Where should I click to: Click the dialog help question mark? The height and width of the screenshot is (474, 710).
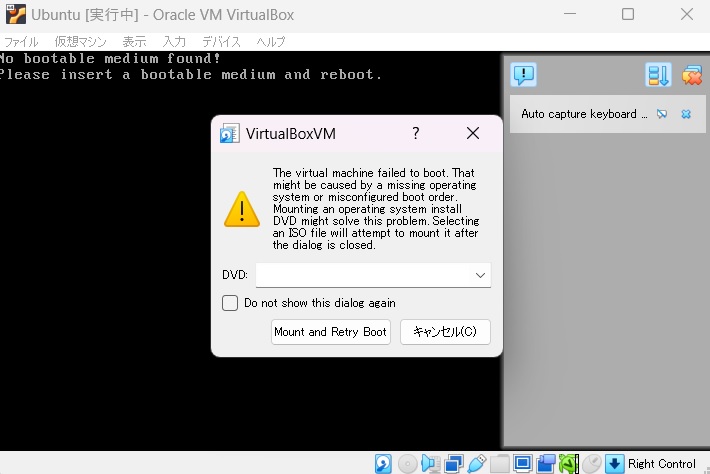[x=416, y=133]
